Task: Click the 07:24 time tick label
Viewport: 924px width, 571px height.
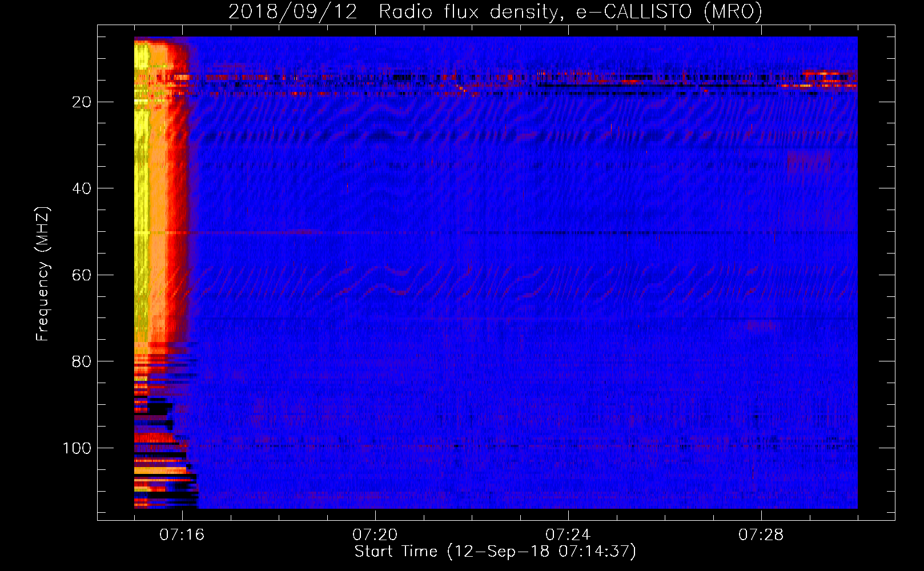Action: (x=568, y=535)
